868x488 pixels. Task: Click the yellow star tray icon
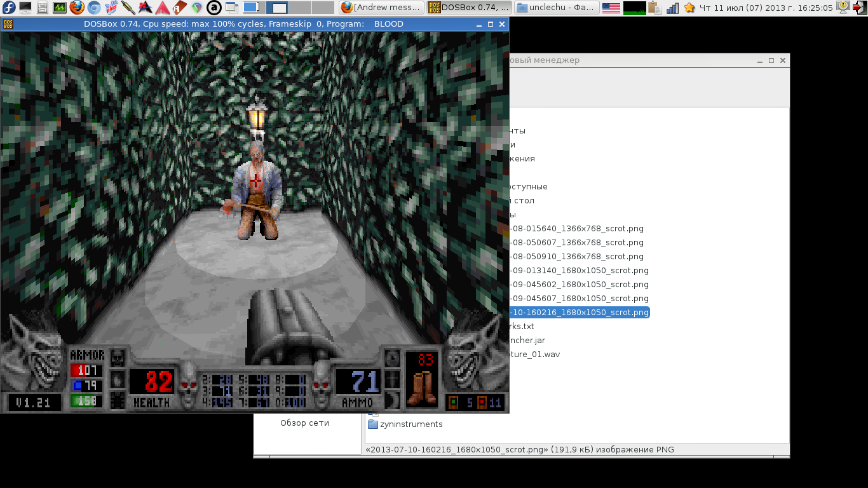click(x=689, y=8)
